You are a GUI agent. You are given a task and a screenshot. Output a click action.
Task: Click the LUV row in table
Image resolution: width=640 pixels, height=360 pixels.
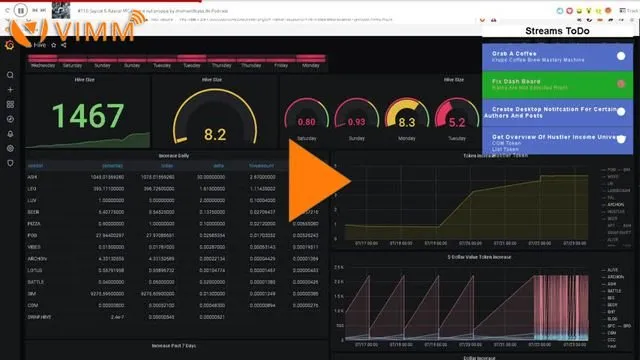[177, 200]
